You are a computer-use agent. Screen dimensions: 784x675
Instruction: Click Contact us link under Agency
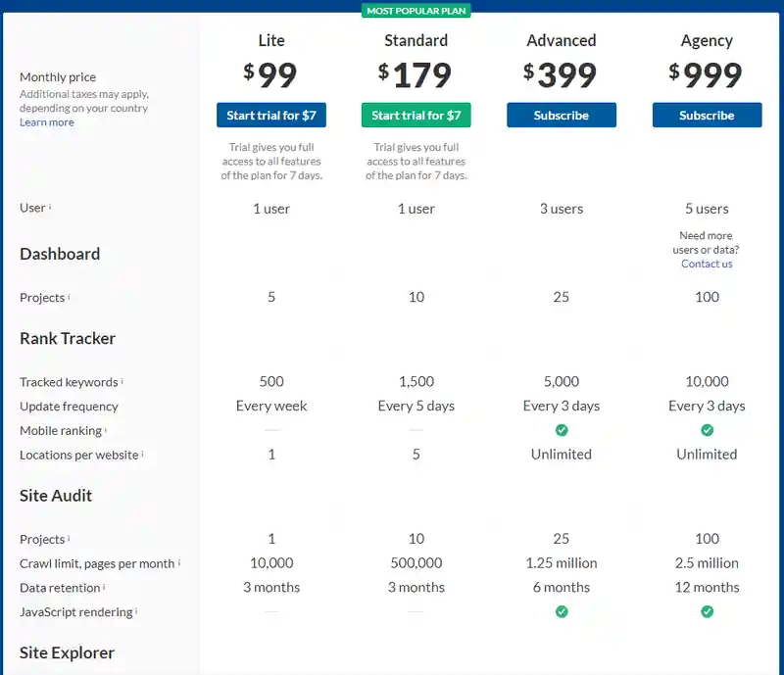707,264
